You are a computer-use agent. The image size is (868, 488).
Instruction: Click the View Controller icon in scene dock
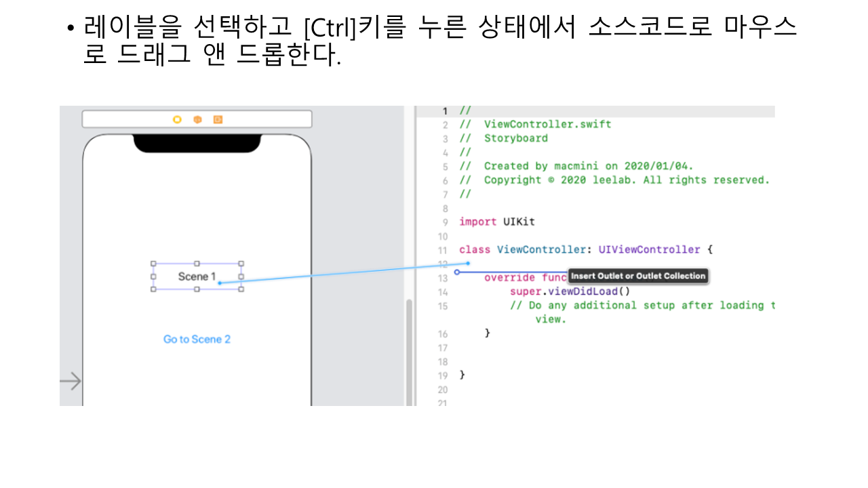point(177,119)
